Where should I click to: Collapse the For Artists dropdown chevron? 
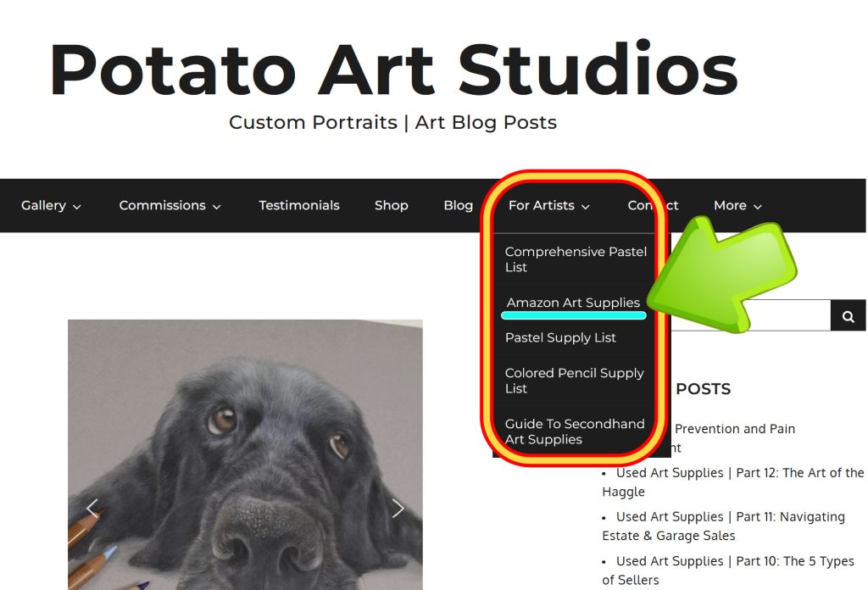pos(585,207)
